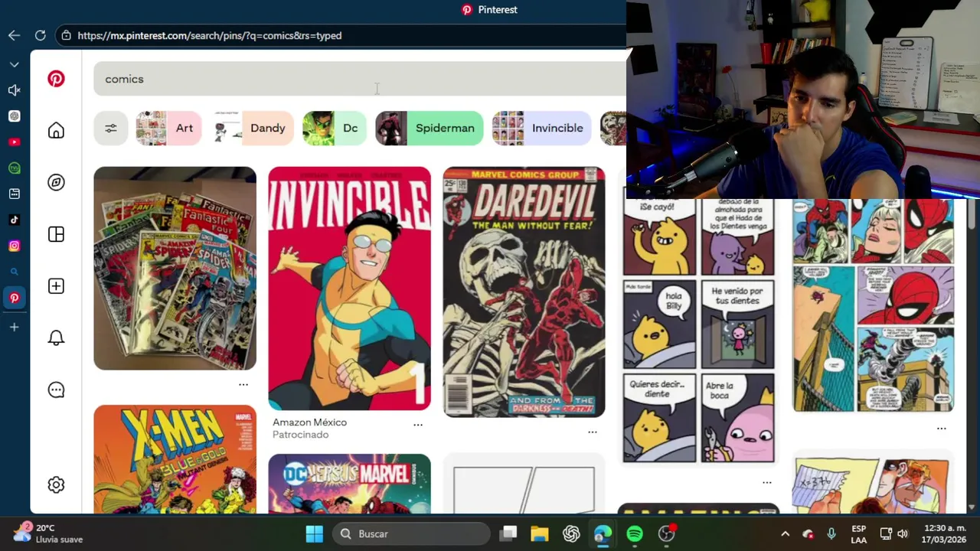Open TikTok shortcut in the browser sidebar

pyautogui.click(x=14, y=220)
